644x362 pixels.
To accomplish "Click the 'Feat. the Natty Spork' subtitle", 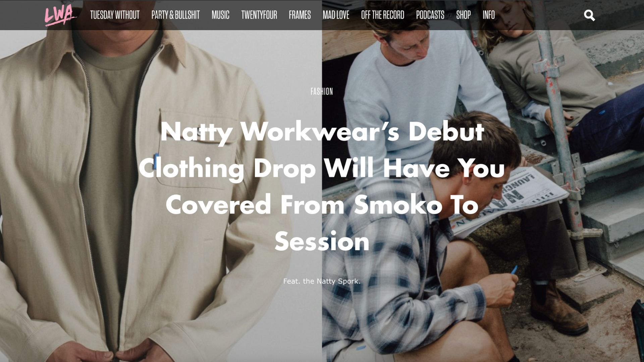I will pos(322,281).
